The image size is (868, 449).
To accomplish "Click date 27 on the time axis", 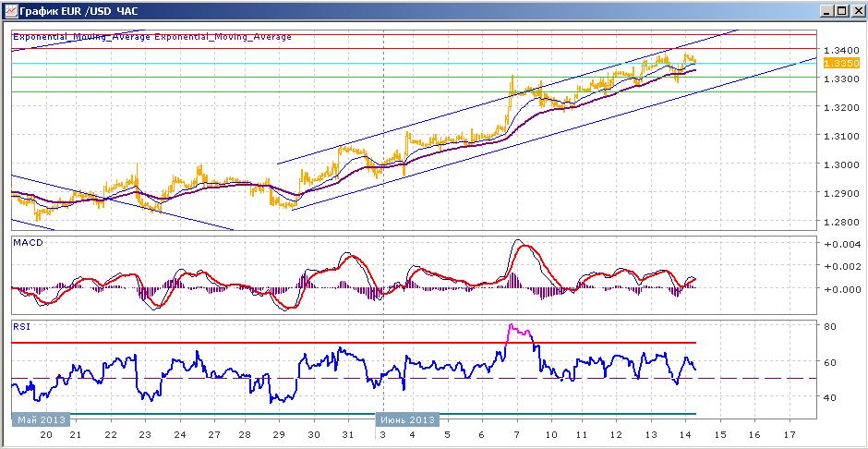I will 213,434.
